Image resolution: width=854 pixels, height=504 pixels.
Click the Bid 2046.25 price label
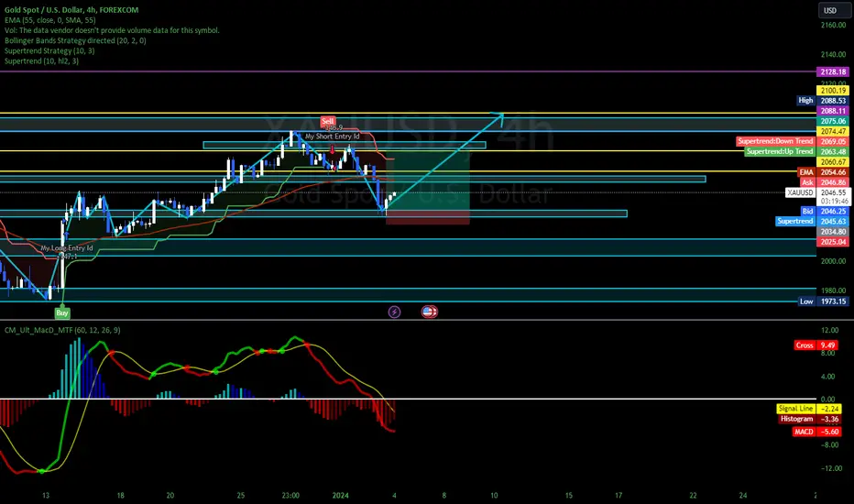825,212
